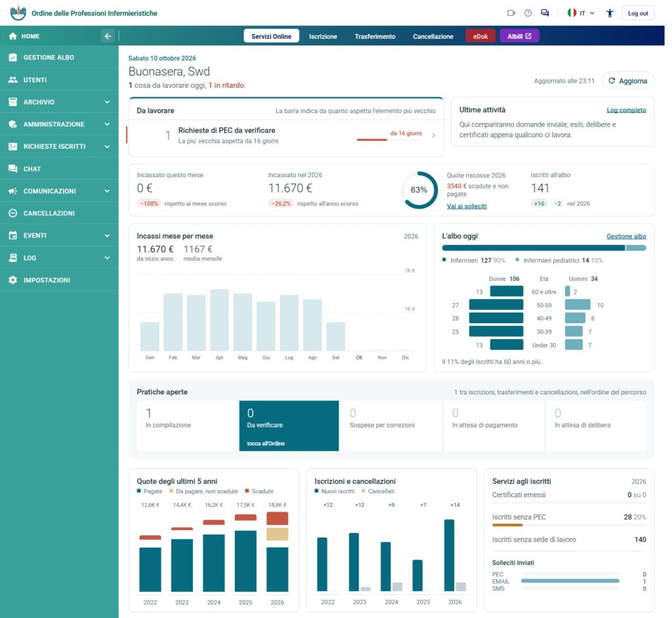Click the Infermieri pediatrici legend entry
Screen dimensions: 672x618
coord(559,260)
